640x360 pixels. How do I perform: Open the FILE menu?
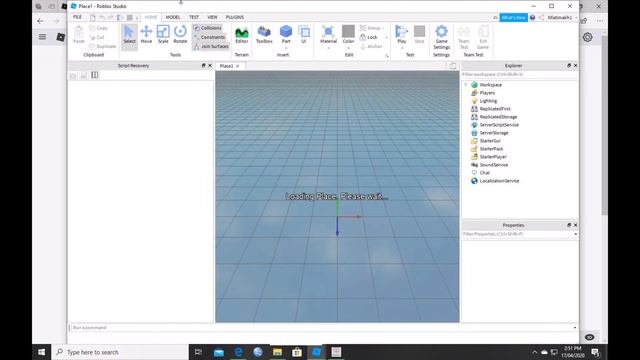77,17
